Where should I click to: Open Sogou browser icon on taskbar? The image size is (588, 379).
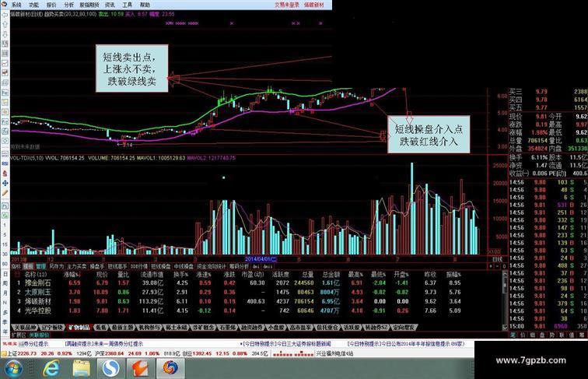tap(110, 368)
